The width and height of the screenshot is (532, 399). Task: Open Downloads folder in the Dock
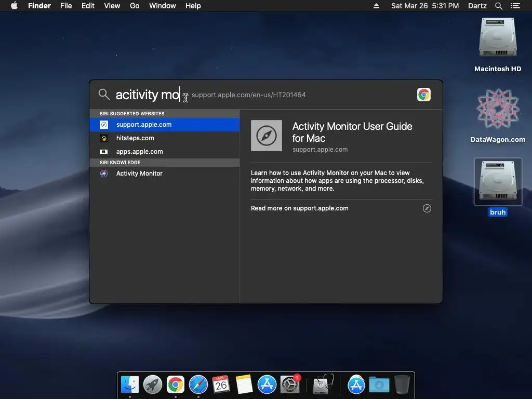click(379, 385)
